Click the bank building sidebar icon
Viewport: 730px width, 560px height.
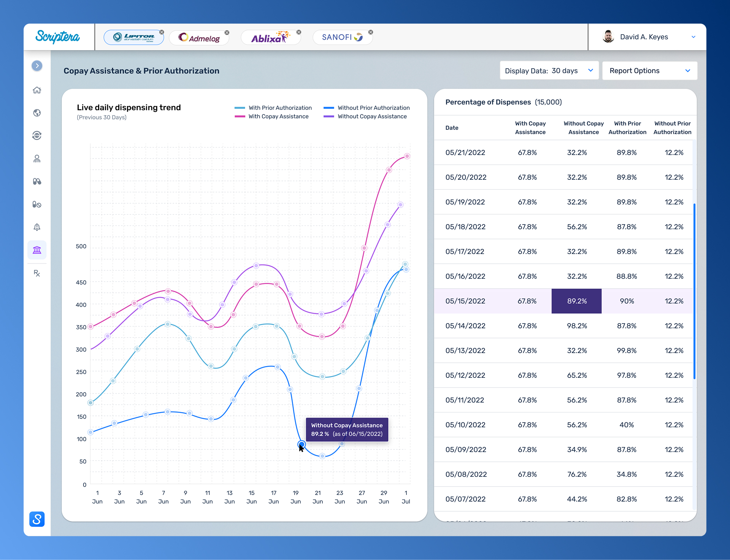(x=37, y=250)
